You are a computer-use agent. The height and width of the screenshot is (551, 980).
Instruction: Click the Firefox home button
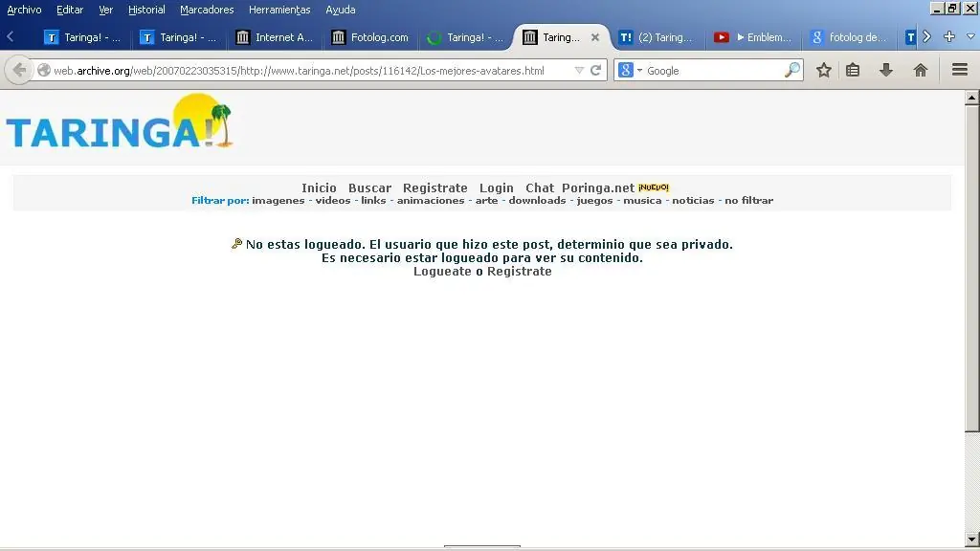coord(921,70)
